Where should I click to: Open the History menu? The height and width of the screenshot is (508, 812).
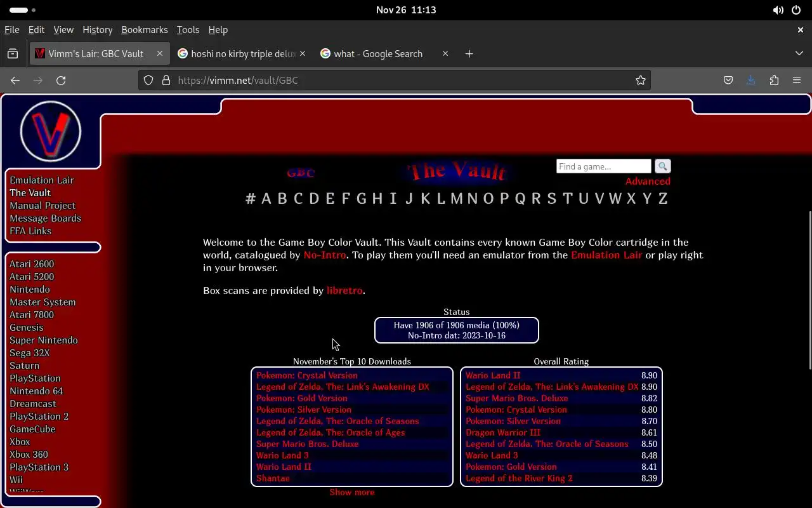point(97,30)
